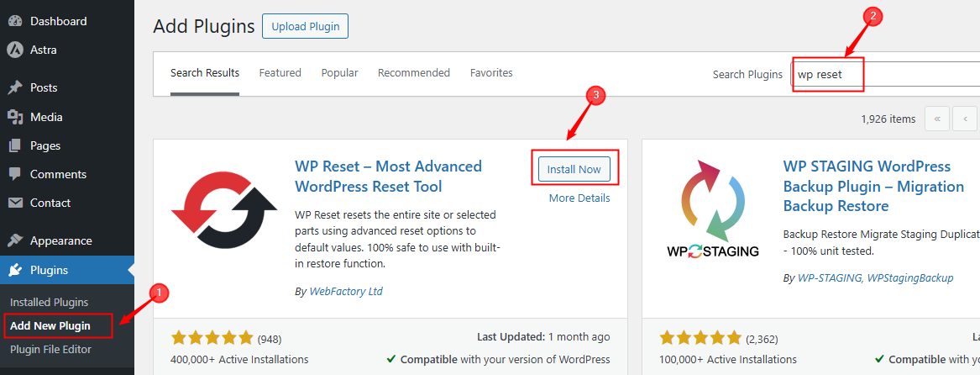
Task: Open WebFactory Ltd author link
Action: [x=346, y=291]
